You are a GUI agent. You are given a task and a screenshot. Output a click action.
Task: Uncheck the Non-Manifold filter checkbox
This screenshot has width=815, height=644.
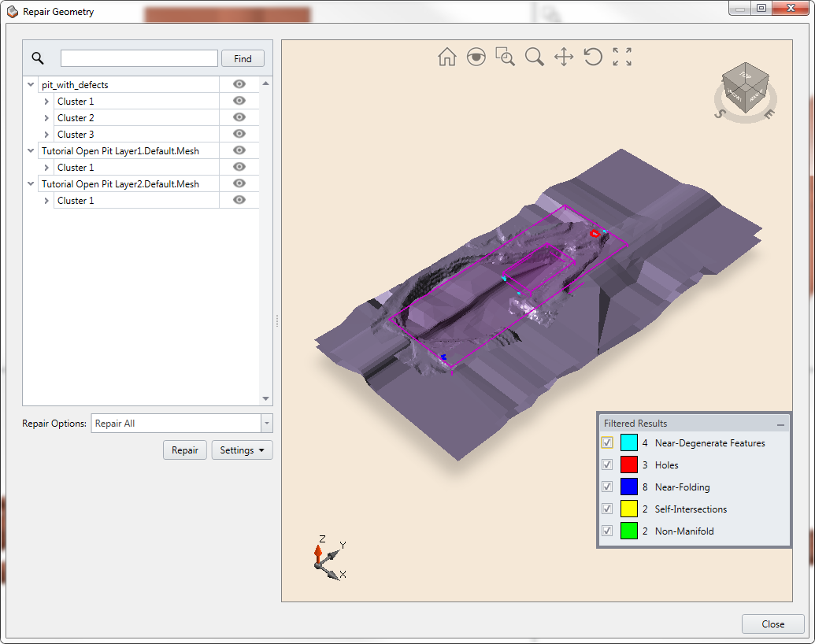click(x=606, y=531)
